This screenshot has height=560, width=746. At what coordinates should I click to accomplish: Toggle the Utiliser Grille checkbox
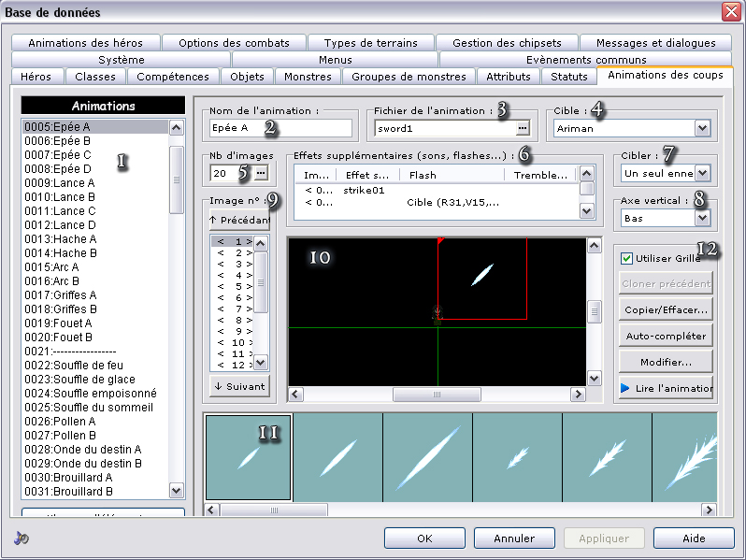point(626,259)
